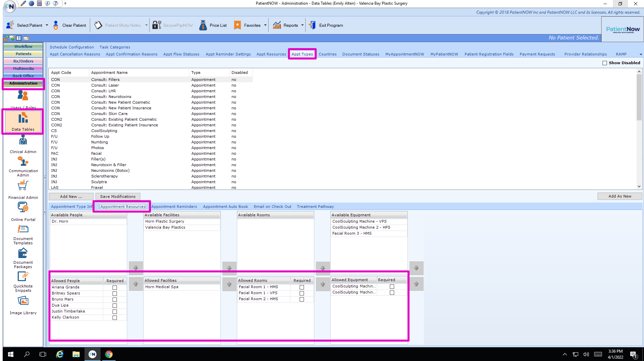
Task: Expand the Select Patient dropdown
Action: pyautogui.click(x=46, y=25)
